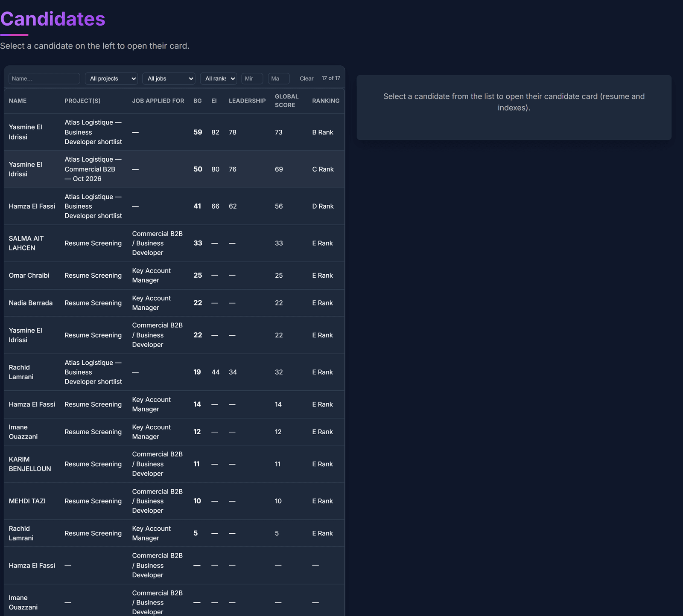The height and width of the screenshot is (616, 683).
Task: Open the All projects filter dropdown
Action: (x=111, y=78)
